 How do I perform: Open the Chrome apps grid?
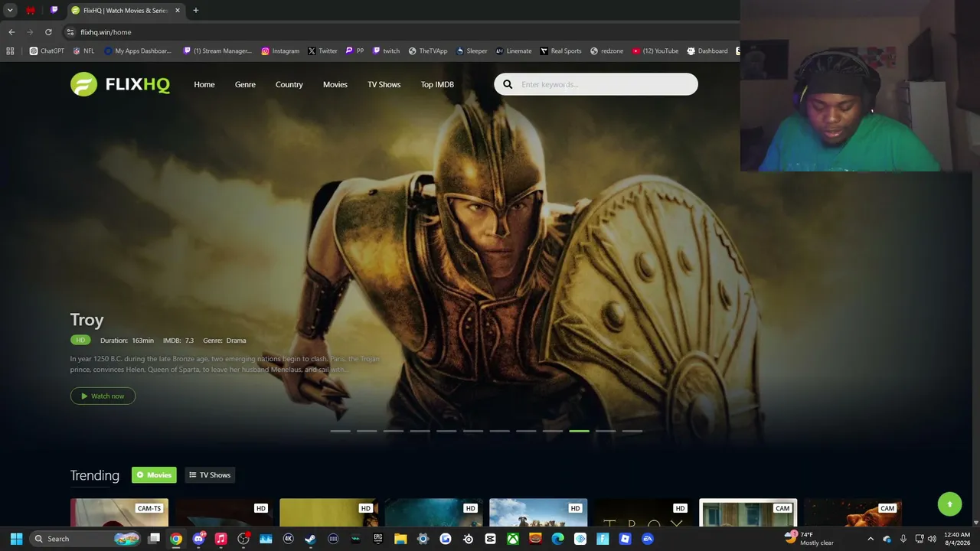(x=10, y=51)
